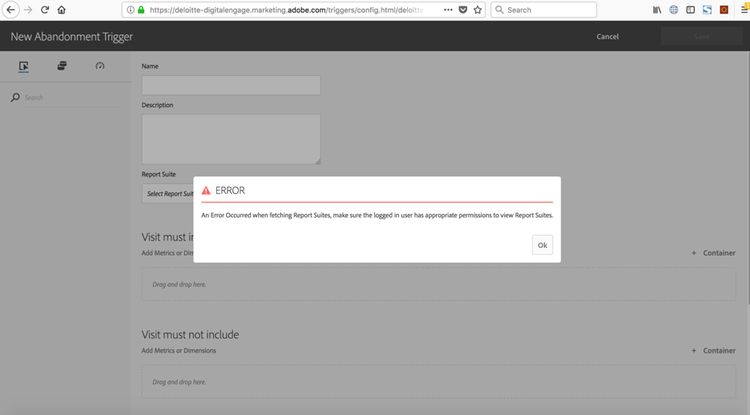Click the red ERROR warning triangle icon
This screenshot has height=415, width=750.
coord(206,191)
